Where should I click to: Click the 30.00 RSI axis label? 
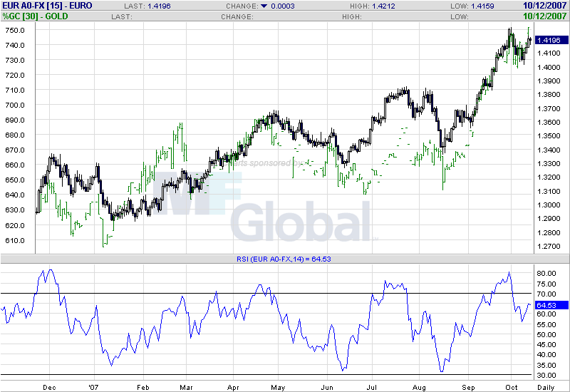pyautogui.click(x=546, y=376)
